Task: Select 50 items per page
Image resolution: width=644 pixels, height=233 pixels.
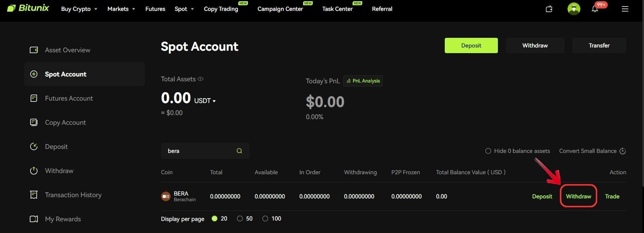Action: (240, 219)
